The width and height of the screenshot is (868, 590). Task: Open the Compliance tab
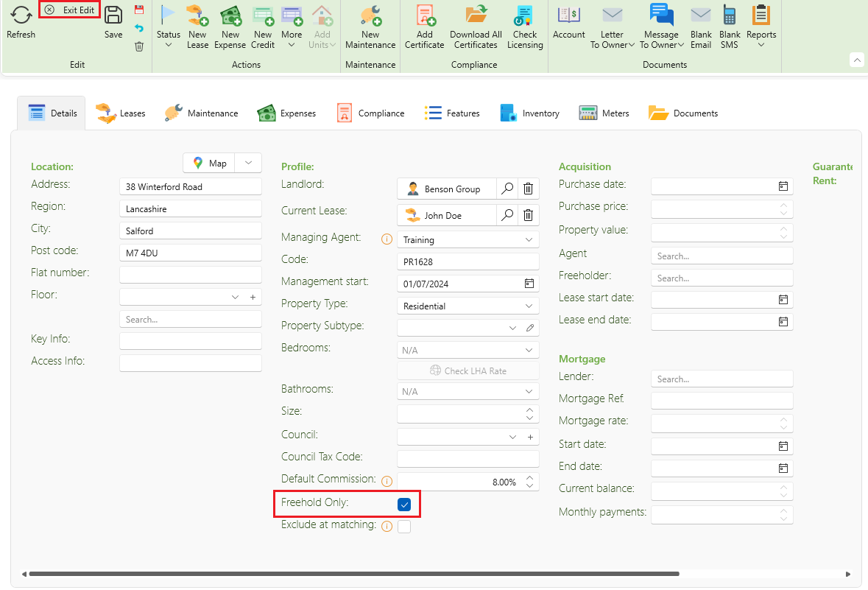tap(370, 113)
